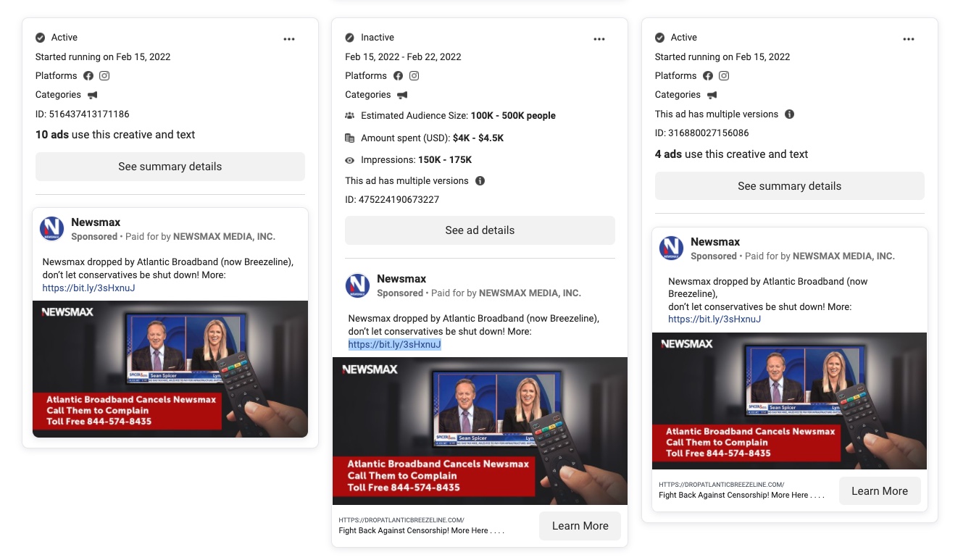
Task: Click the Amount spent icon next to $4K
Action: (x=349, y=138)
